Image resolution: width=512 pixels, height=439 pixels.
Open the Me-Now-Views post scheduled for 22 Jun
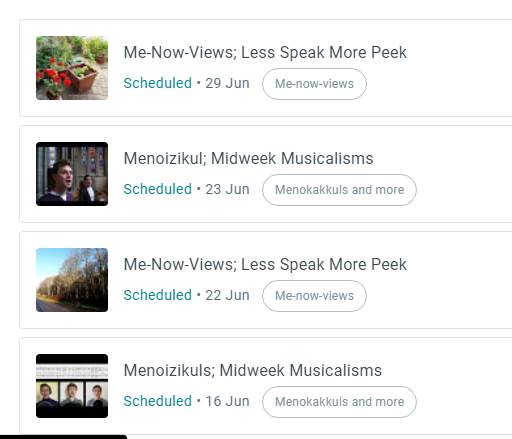tap(265, 264)
